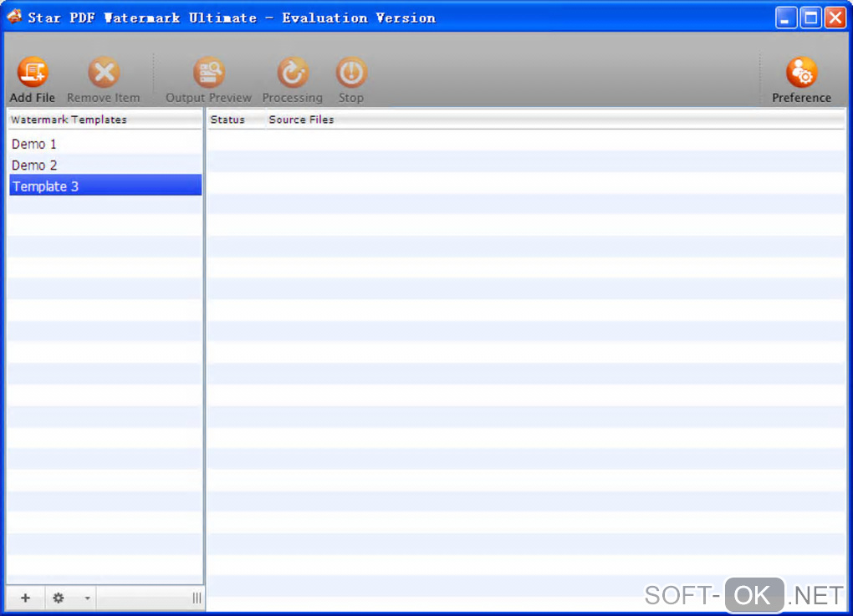853x616 pixels.
Task: Start Processing via toolbar icon
Action: click(x=293, y=72)
